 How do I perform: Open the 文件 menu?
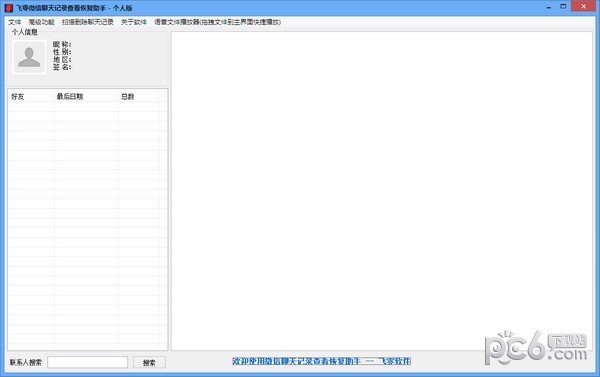coord(15,22)
